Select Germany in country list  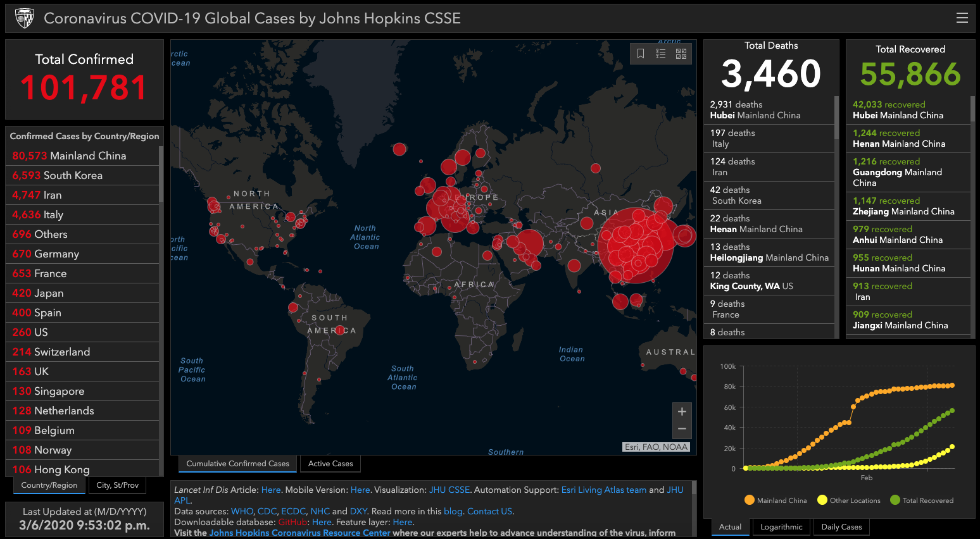pyautogui.click(x=82, y=254)
